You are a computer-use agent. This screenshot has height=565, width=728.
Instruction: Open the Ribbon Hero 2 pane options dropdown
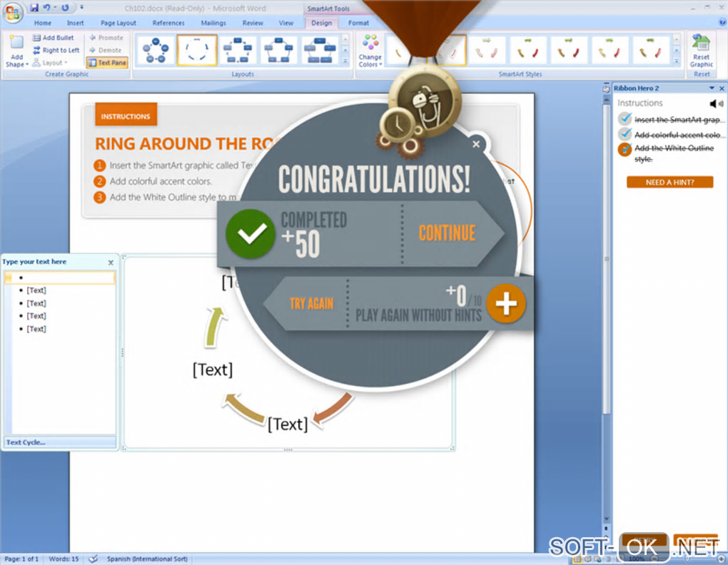tap(712, 88)
